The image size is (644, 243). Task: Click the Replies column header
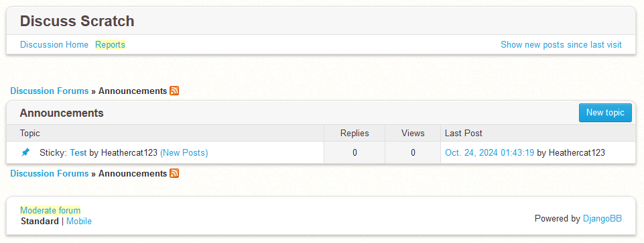coord(355,133)
